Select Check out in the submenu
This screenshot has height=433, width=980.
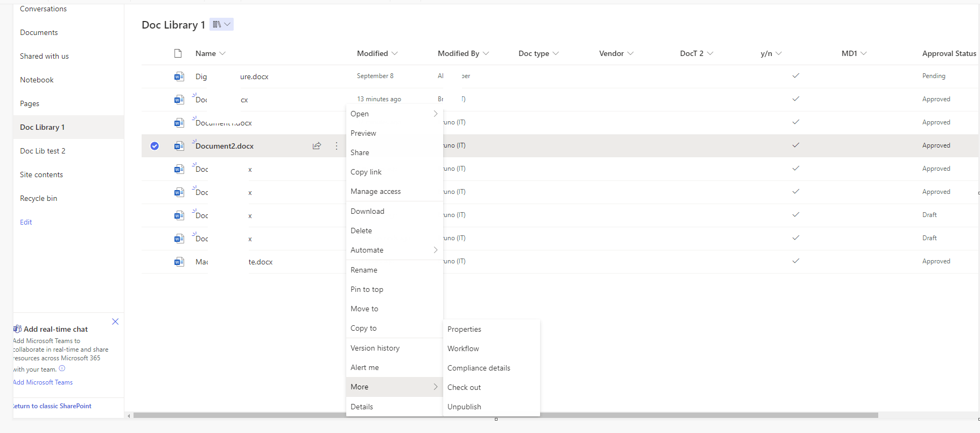point(491,387)
